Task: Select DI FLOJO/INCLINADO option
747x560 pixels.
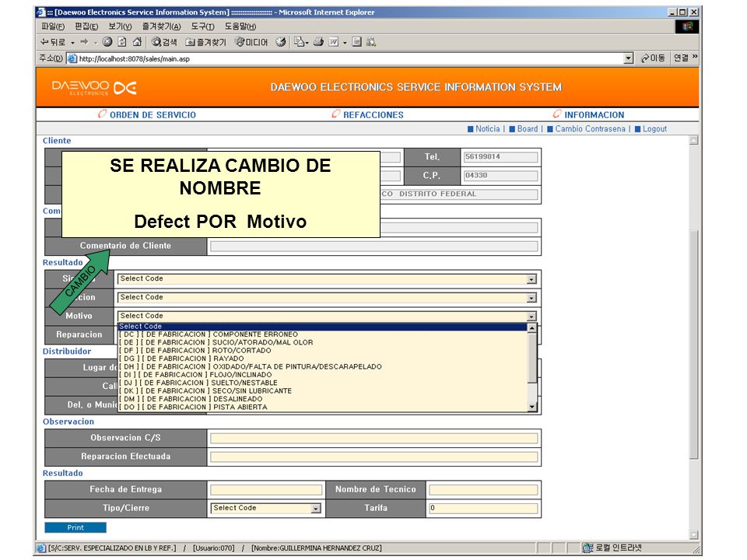Action: coord(322,375)
